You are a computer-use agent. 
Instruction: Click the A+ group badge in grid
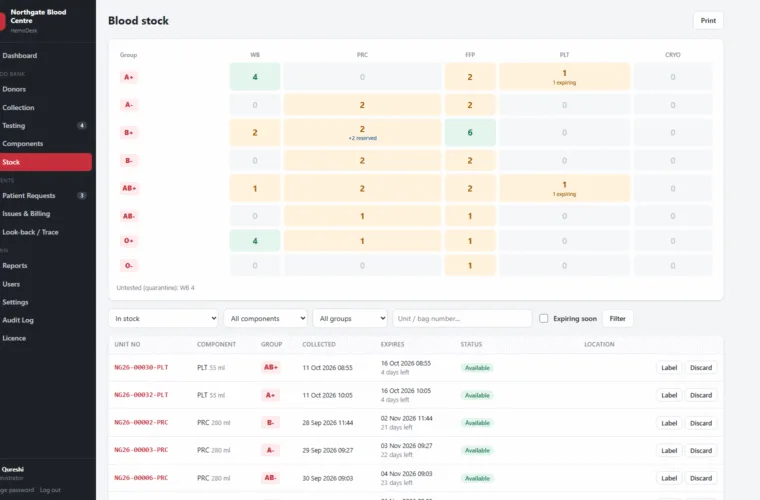pyautogui.click(x=128, y=77)
